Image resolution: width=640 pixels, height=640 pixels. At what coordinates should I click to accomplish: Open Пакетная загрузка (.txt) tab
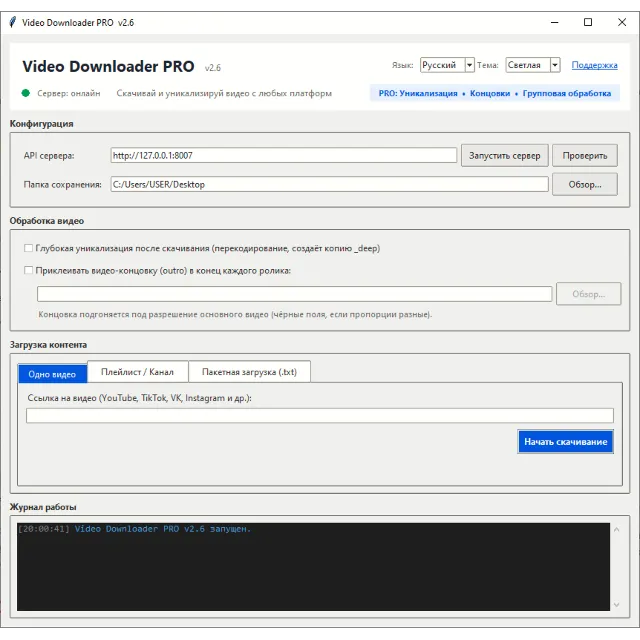click(x=249, y=372)
